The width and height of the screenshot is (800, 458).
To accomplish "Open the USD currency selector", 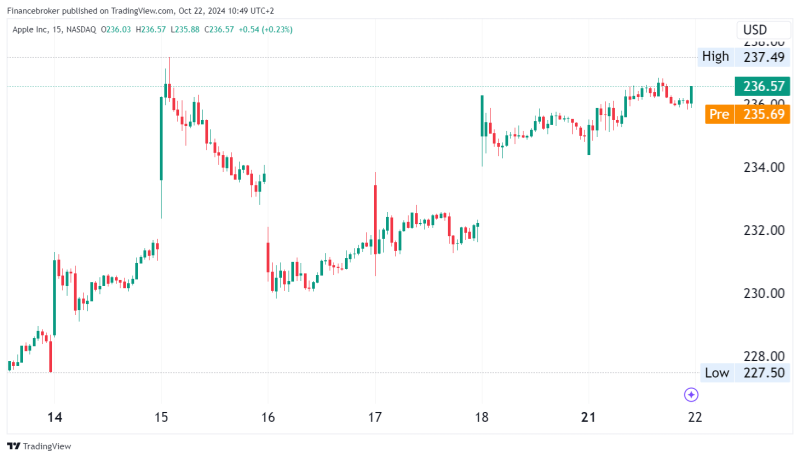I will 754,30.
